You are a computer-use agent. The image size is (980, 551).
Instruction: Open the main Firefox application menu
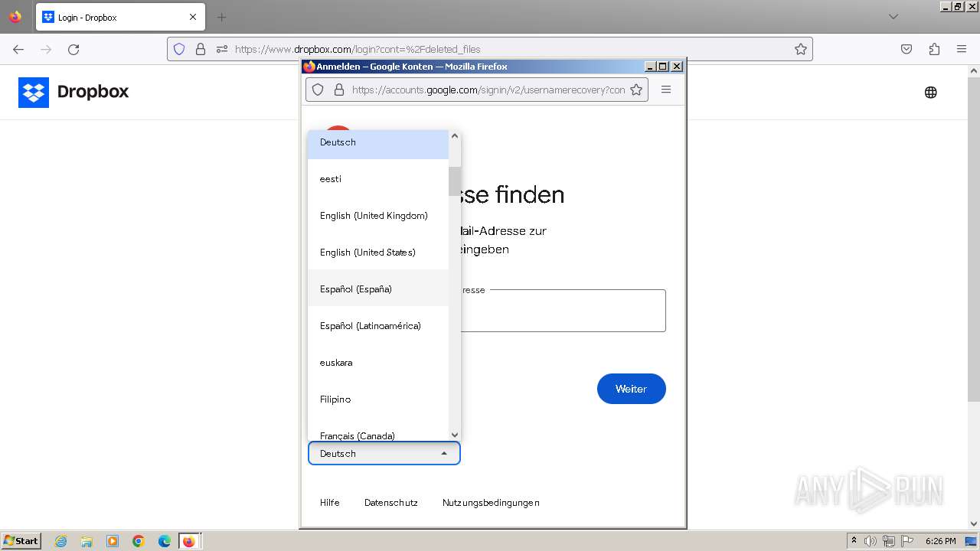click(x=962, y=49)
